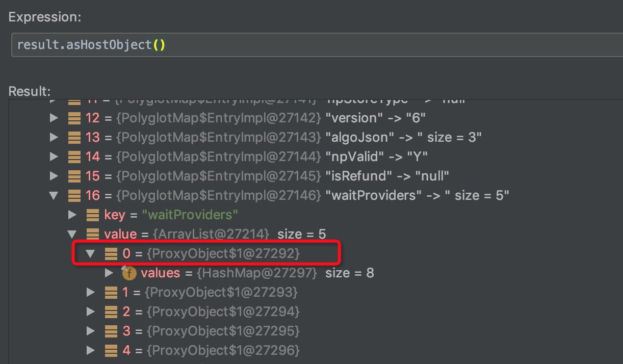Image resolution: width=623 pixels, height=364 pixels.
Task: Expand ProxyObject entry 3
Action: (x=91, y=331)
